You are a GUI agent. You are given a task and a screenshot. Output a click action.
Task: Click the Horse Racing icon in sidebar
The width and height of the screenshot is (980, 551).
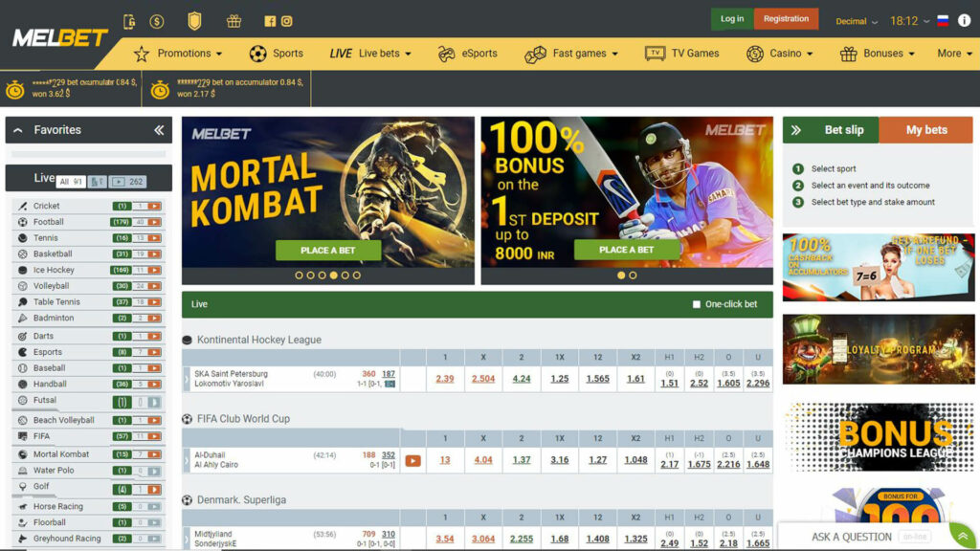click(23, 507)
